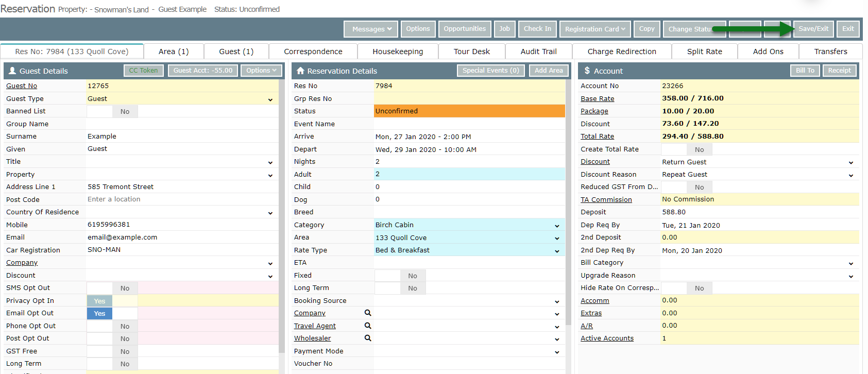
Task: Switch to the Guest (1) tab
Action: (x=236, y=52)
